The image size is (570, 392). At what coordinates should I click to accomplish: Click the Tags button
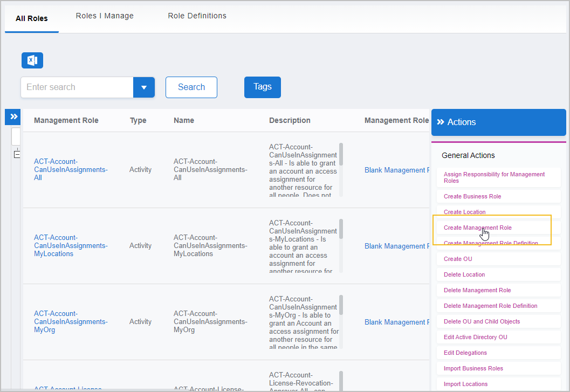pyautogui.click(x=263, y=87)
